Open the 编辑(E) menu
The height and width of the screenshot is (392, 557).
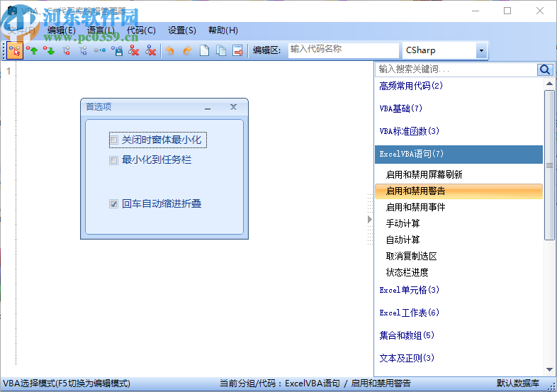click(x=61, y=30)
